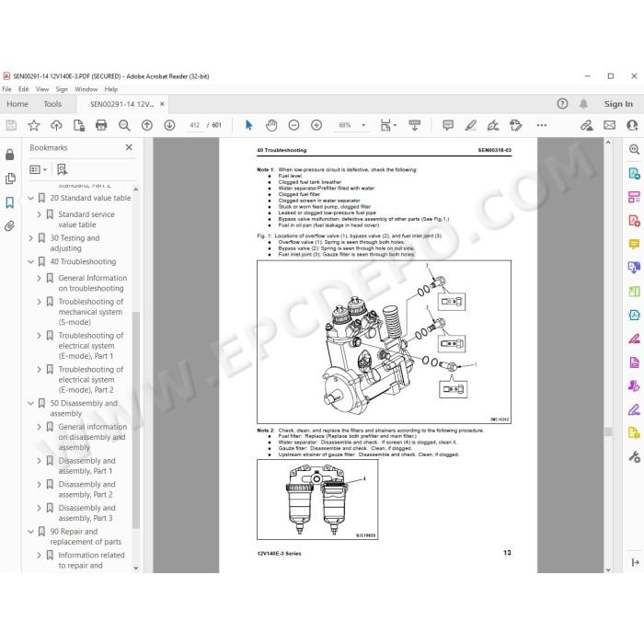
Task: Expand General Information on troubleshooting bookmark
Action: pyautogui.click(x=39, y=278)
